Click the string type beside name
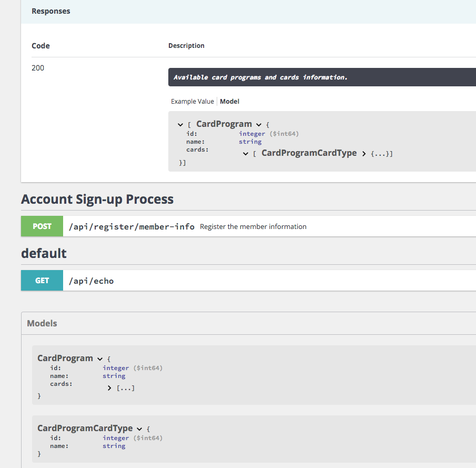476x468 pixels. [250, 141]
